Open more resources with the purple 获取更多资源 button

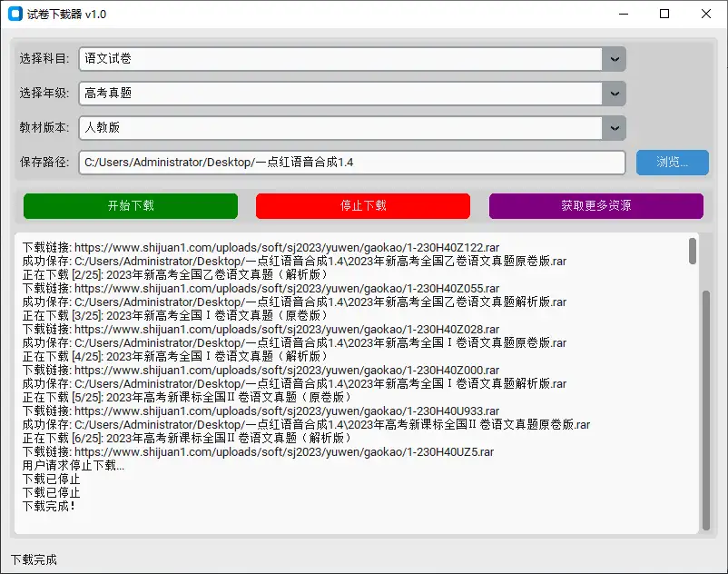tap(595, 206)
